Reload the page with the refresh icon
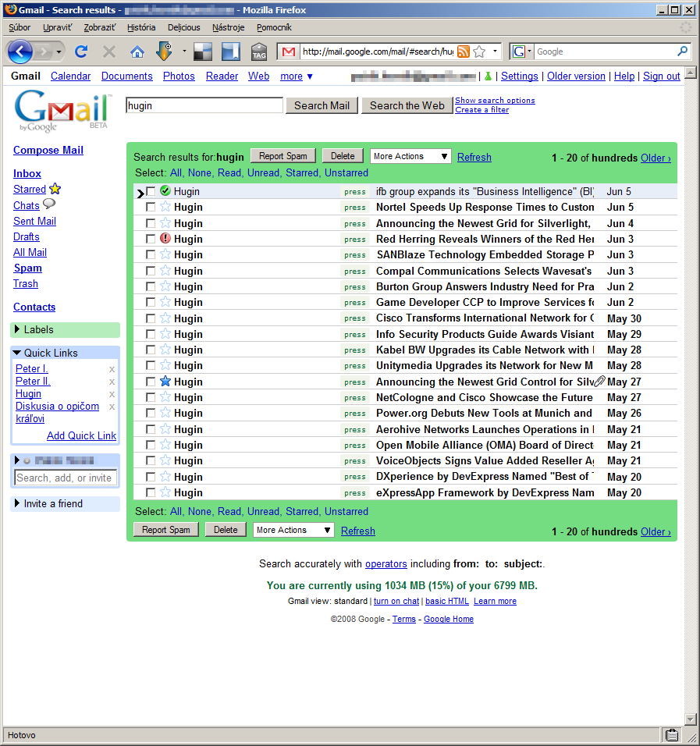This screenshot has height=746, width=700. tap(81, 52)
